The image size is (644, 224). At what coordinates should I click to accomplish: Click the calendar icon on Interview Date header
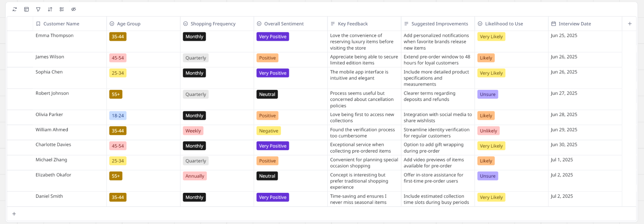point(554,23)
